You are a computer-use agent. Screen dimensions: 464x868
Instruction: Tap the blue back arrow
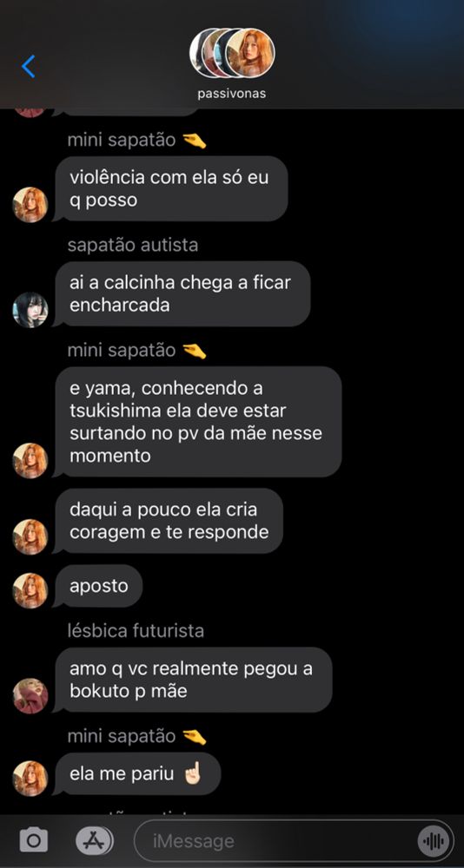point(29,67)
